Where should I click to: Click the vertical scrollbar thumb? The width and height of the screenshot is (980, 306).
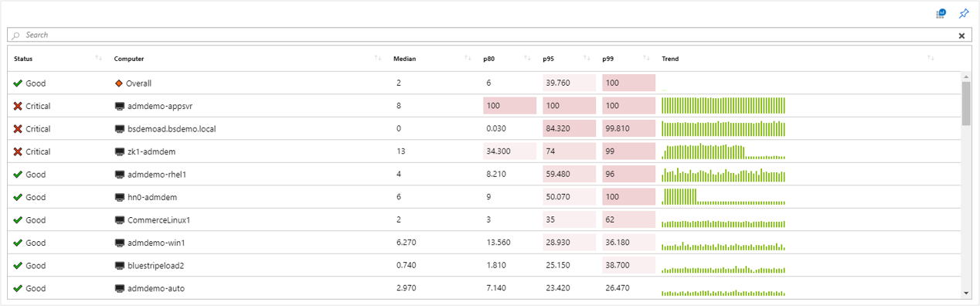coord(966,103)
